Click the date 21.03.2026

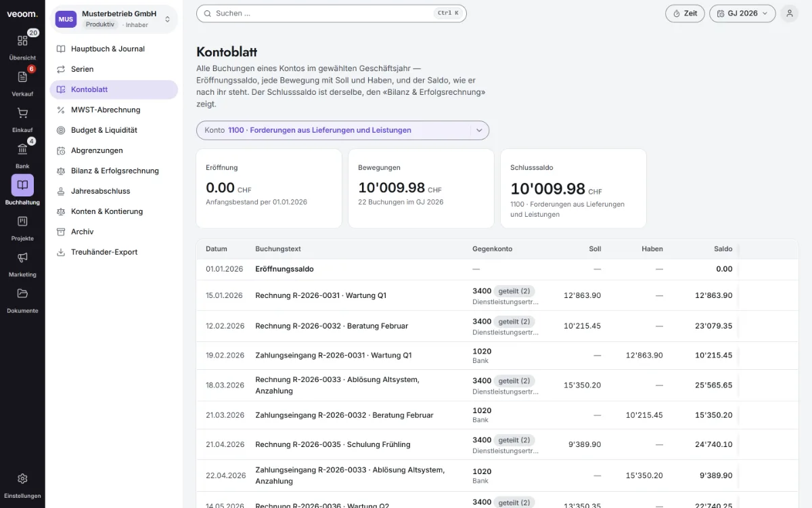[x=225, y=415]
